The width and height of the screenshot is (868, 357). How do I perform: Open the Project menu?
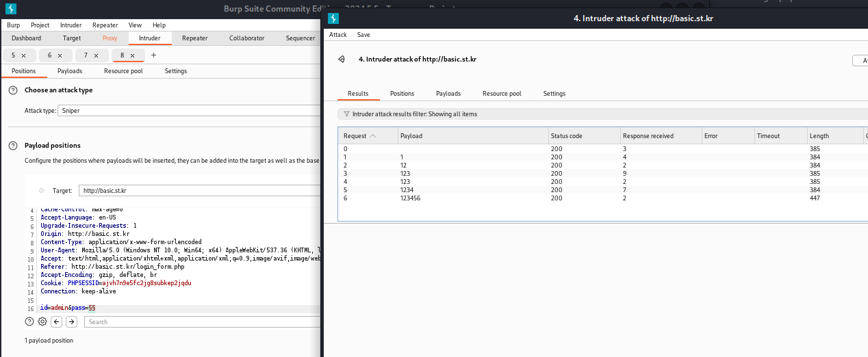[x=40, y=25]
